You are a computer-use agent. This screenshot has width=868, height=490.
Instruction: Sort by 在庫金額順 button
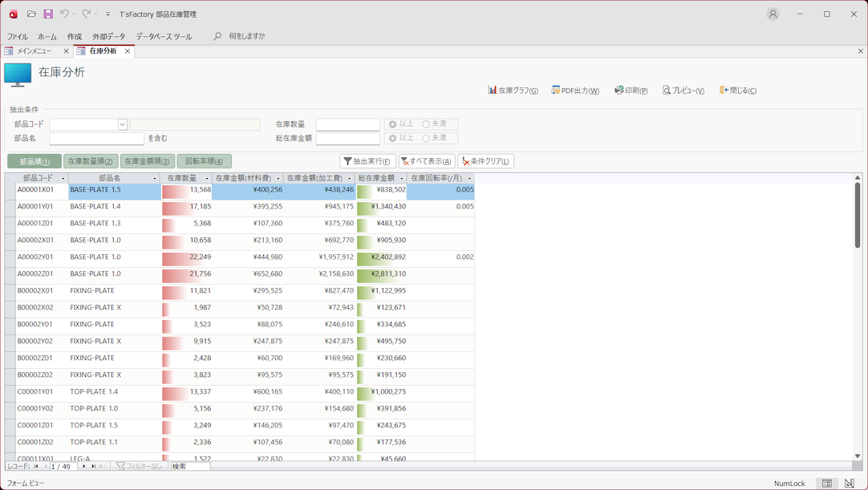click(x=148, y=161)
